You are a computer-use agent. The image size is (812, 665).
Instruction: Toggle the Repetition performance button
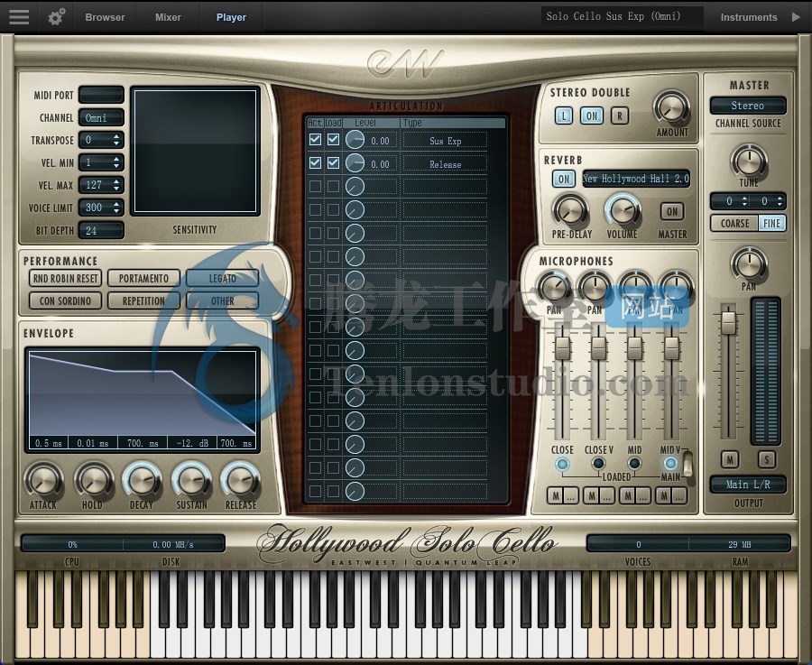click(x=143, y=300)
